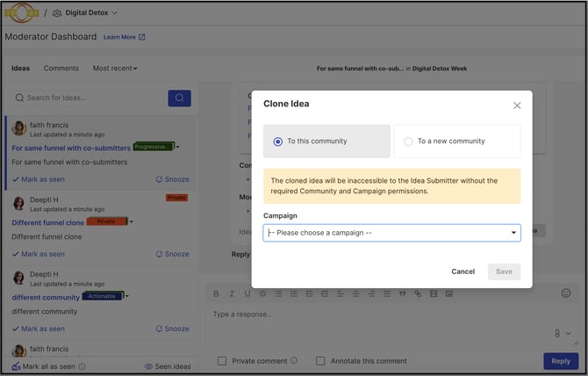Insert a blockquote in the reply editor
Screen dimensions: 588x376
point(402,293)
